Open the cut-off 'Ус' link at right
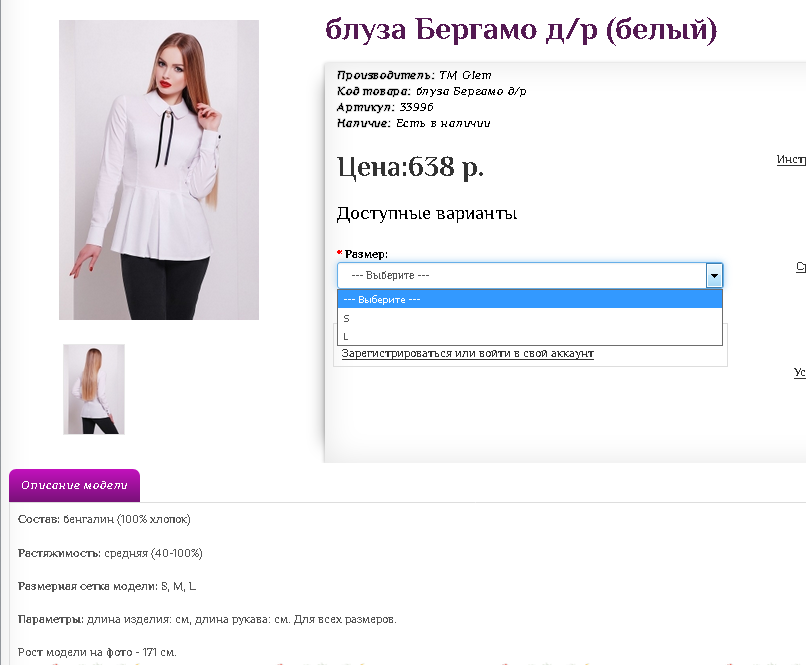 point(800,372)
